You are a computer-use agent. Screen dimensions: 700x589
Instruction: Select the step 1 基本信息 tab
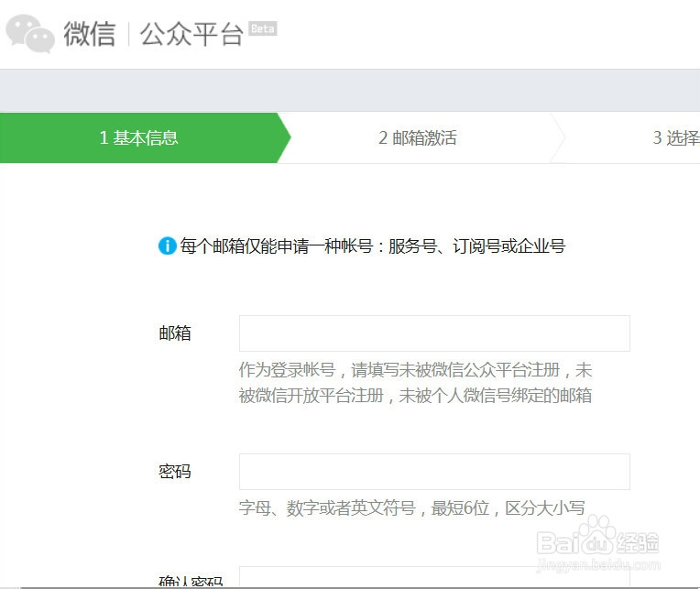pyautogui.click(x=145, y=138)
